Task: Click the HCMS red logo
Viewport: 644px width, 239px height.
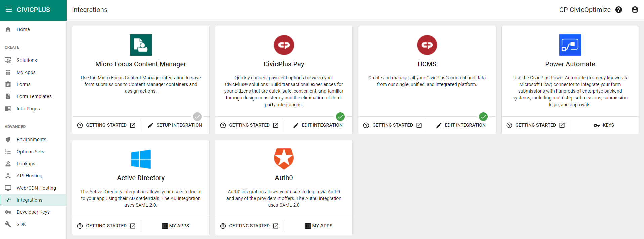Action: click(427, 45)
